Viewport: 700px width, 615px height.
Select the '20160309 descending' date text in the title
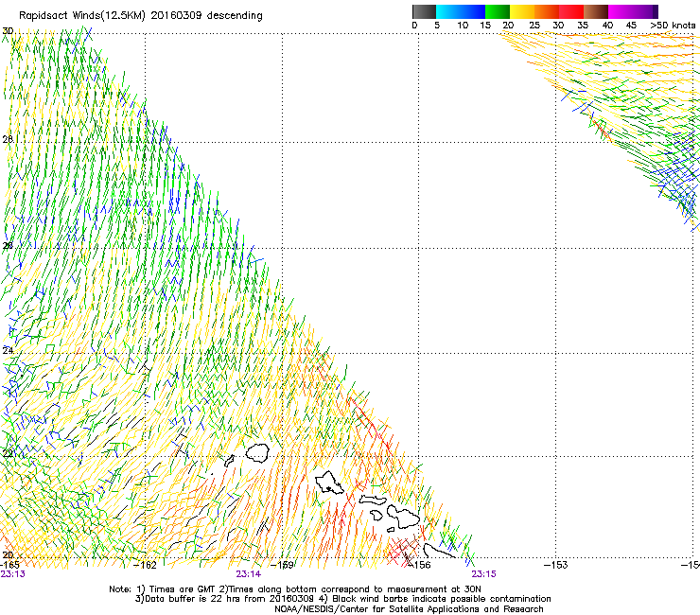click(207, 16)
